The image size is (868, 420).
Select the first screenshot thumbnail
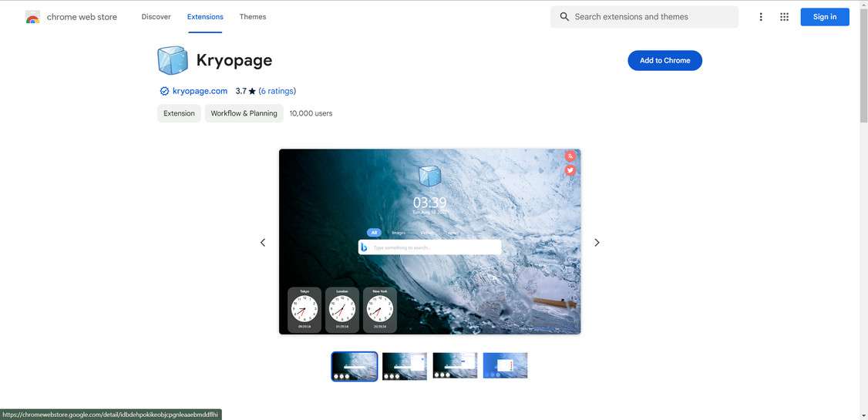(x=355, y=366)
